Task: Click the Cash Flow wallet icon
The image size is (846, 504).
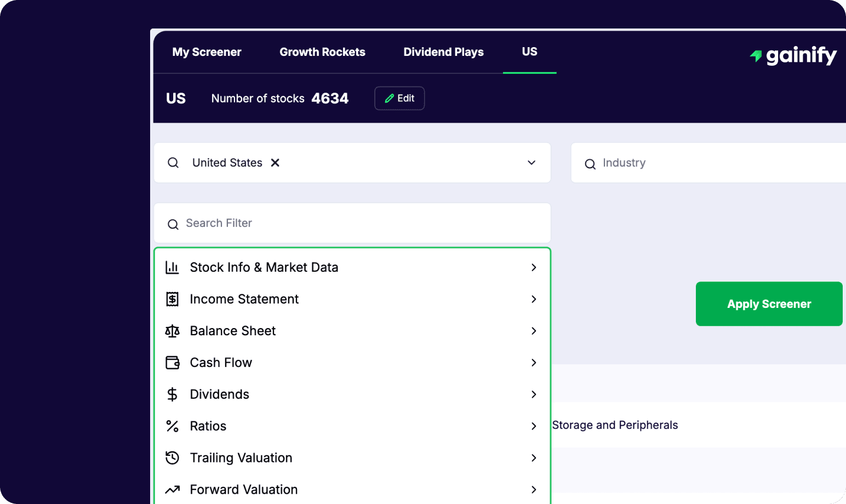Action: tap(172, 363)
